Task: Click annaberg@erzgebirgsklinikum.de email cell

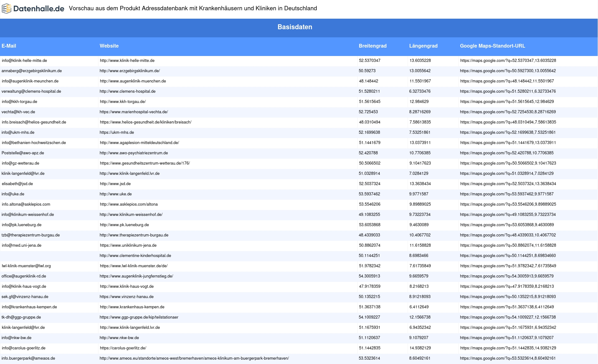Action: coord(31,71)
